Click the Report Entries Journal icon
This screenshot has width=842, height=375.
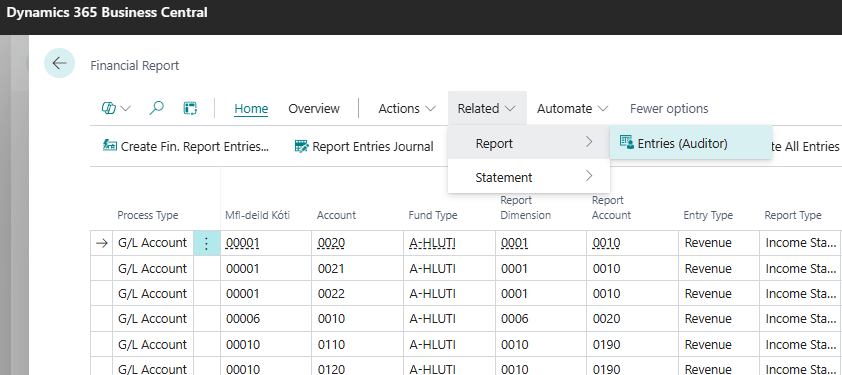tap(302, 146)
